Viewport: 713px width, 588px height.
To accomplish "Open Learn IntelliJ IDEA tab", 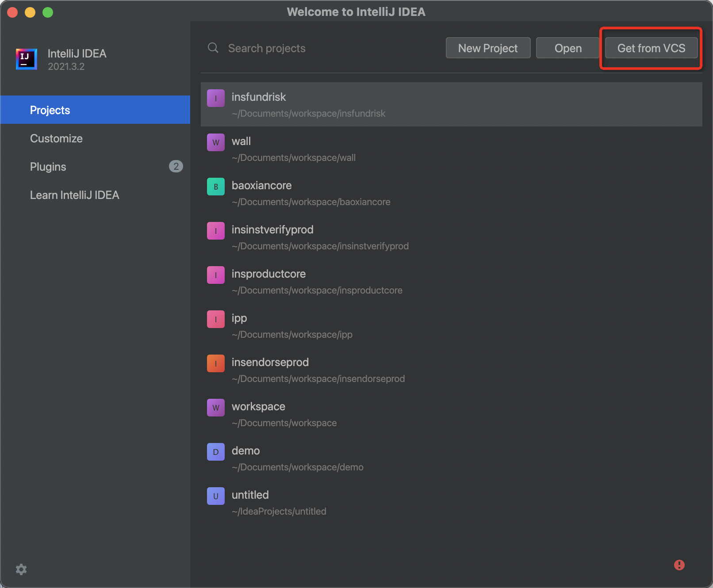I will [96, 195].
